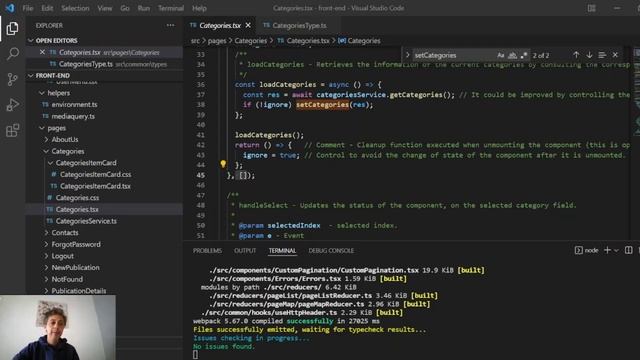
Task: Click the lightbulb code action icon
Action: coord(223,164)
